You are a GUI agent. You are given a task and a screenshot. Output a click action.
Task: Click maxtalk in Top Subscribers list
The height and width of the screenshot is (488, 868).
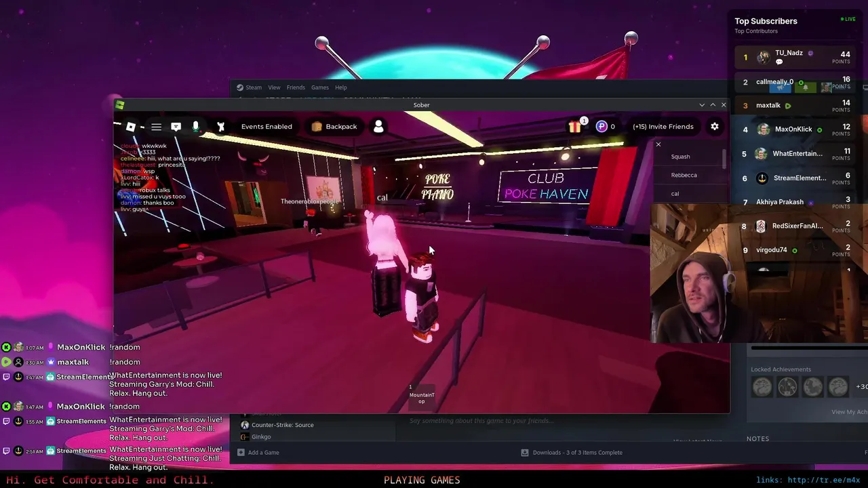[768, 106]
